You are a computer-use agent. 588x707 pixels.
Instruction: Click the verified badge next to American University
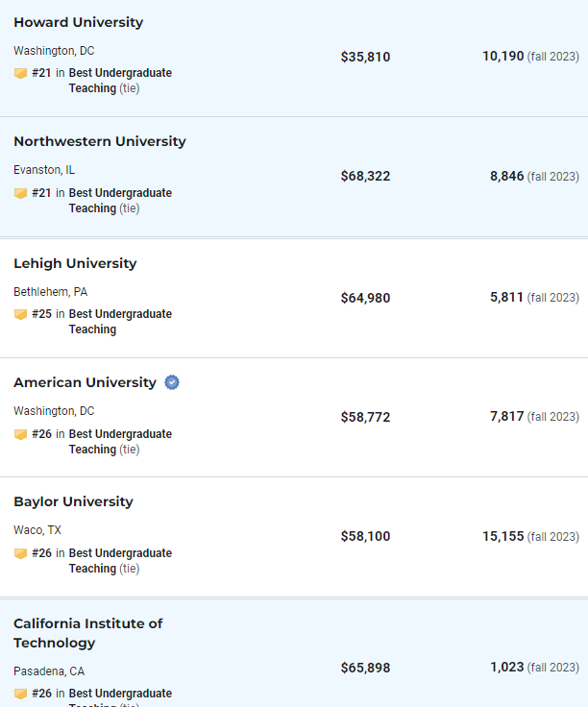(172, 382)
